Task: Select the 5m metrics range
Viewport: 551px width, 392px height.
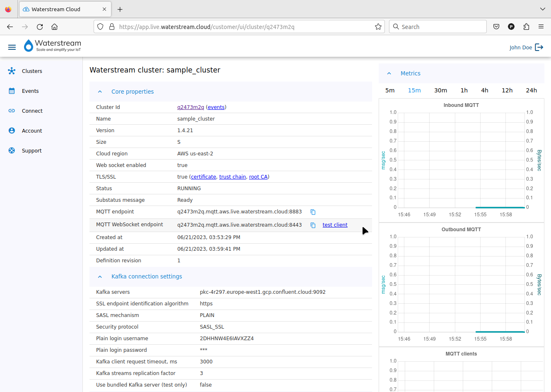Action: click(390, 90)
